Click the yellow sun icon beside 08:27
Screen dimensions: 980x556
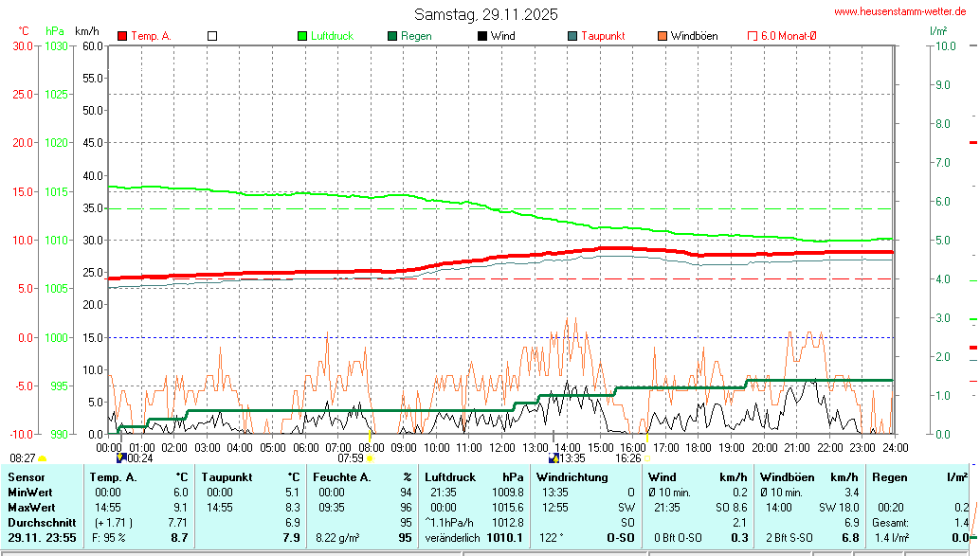43,458
